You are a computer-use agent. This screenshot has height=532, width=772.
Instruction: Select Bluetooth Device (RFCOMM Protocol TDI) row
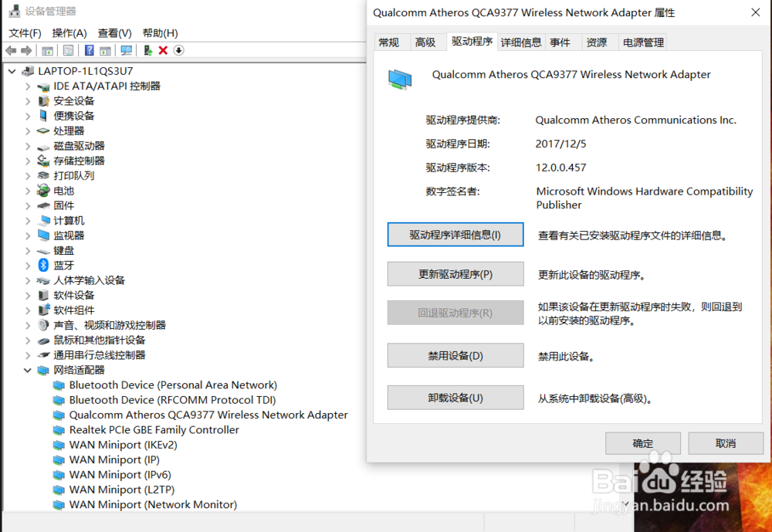click(x=172, y=400)
